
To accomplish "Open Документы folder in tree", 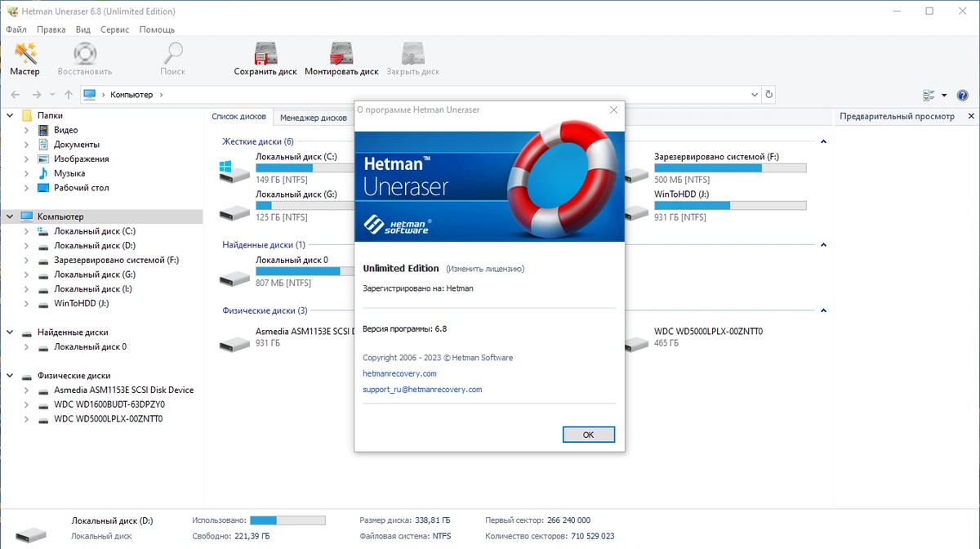I will click(77, 145).
